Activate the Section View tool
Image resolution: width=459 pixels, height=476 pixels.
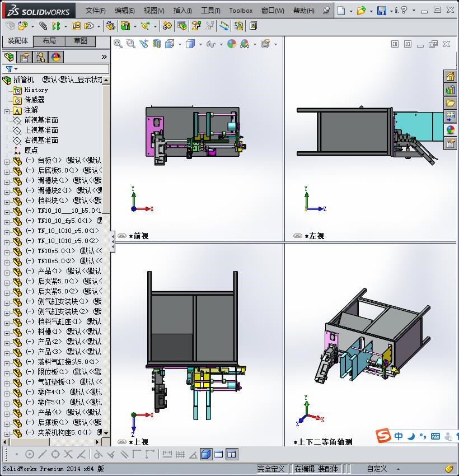coord(157,44)
